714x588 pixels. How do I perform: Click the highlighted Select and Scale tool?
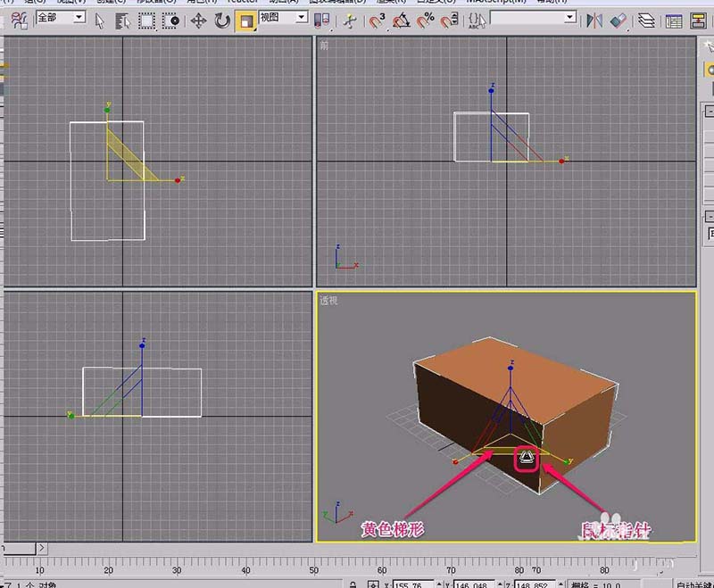246,20
